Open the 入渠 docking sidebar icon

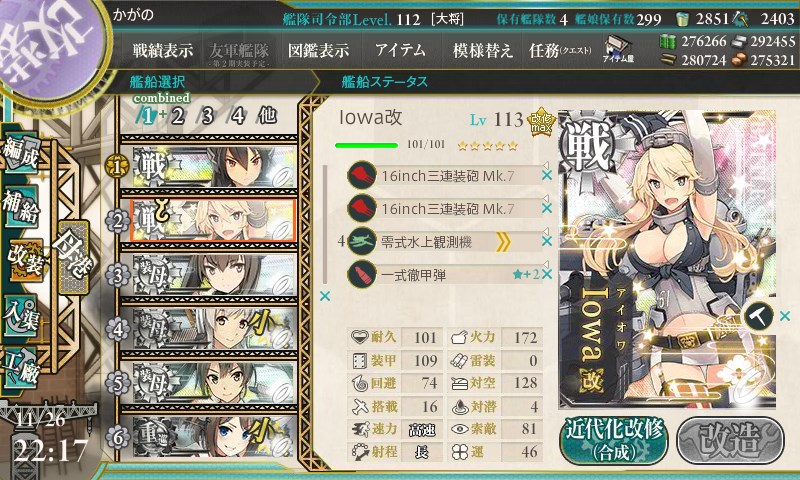(21, 315)
